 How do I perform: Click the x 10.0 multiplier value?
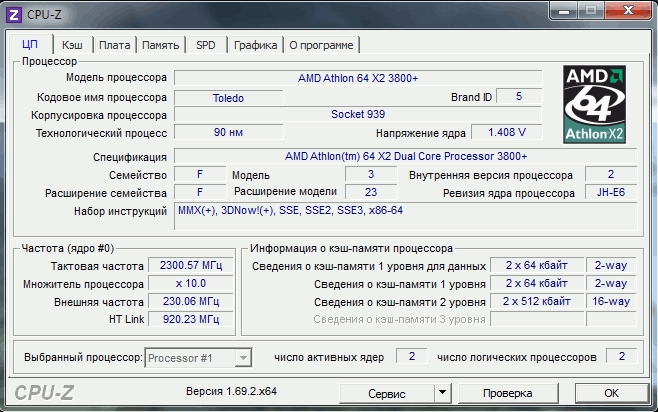tap(191, 283)
